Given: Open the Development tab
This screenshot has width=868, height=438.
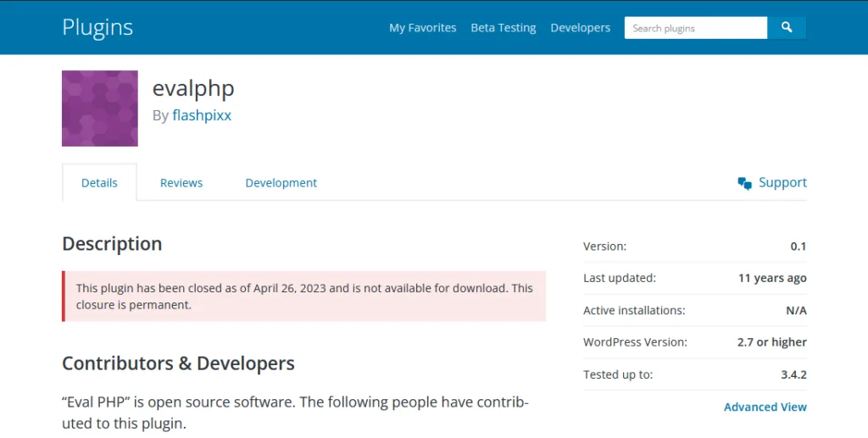Looking at the screenshot, I should point(281,182).
